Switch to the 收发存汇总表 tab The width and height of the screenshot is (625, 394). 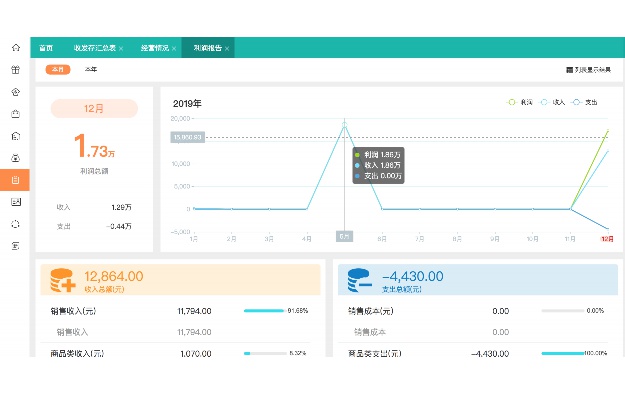tap(94, 48)
